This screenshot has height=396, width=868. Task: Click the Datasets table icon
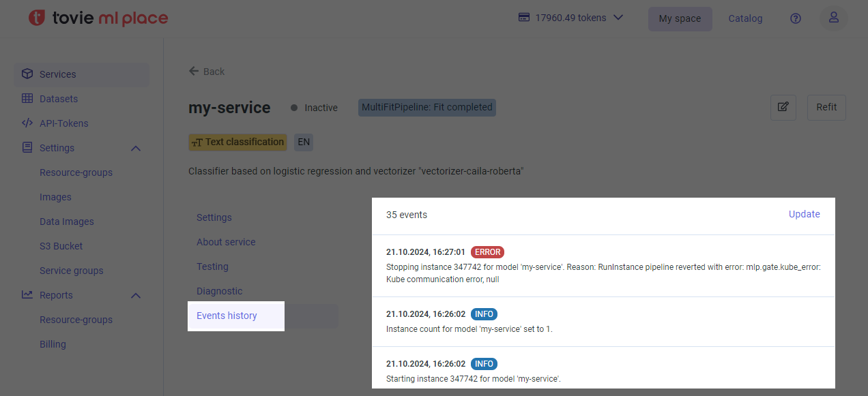[27, 99]
